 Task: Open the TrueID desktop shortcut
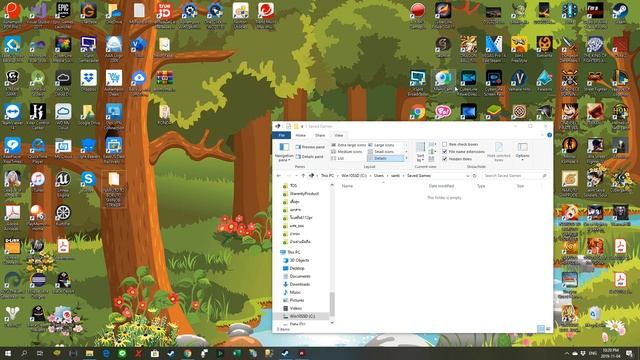[x=164, y=14]
